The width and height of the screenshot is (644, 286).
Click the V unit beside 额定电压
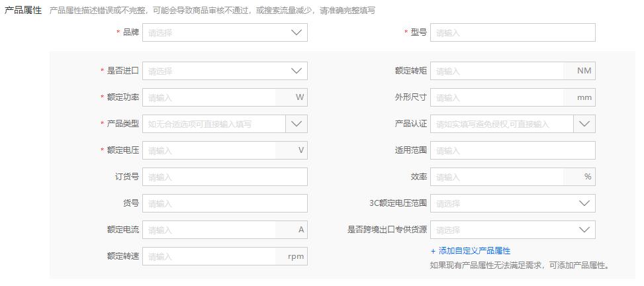301,150
